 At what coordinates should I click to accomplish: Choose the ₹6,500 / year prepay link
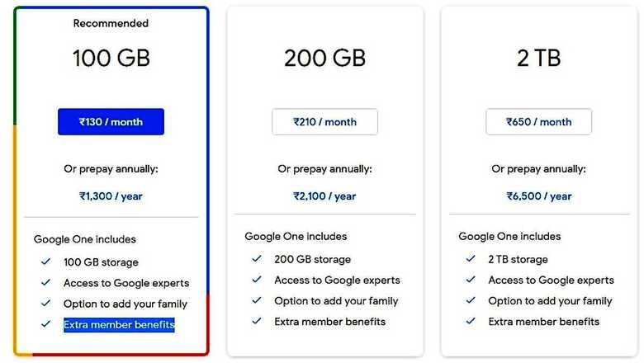tap(538, 196)
